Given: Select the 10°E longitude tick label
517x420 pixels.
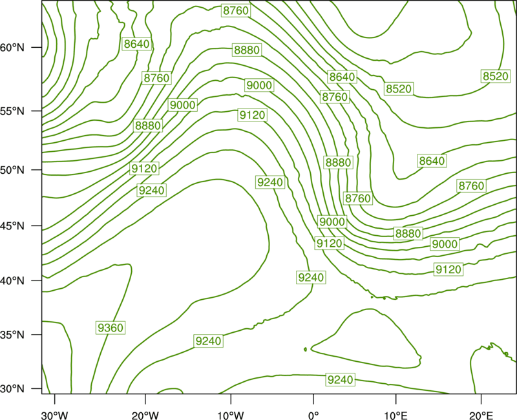Looking at the screenshot, I should 396,415.
